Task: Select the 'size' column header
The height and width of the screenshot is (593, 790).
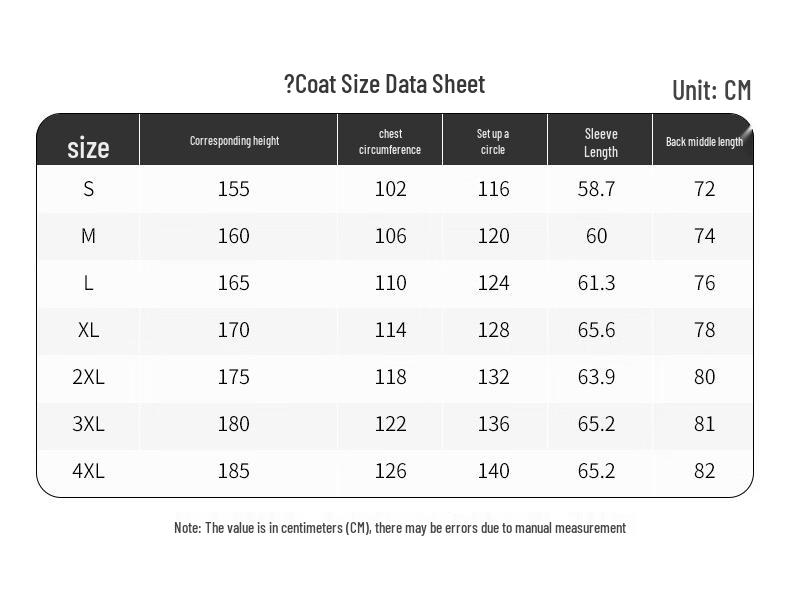Action: click(88, 148)
